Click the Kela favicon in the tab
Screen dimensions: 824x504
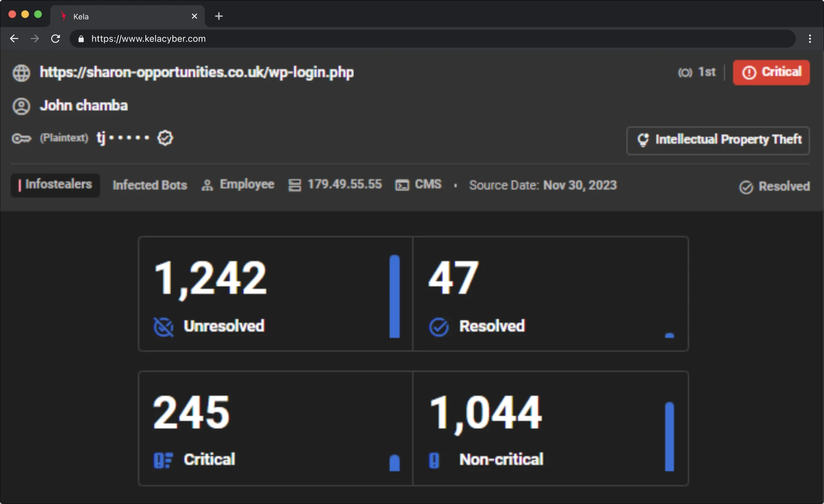pyautogui.click(x=63, y=16)
